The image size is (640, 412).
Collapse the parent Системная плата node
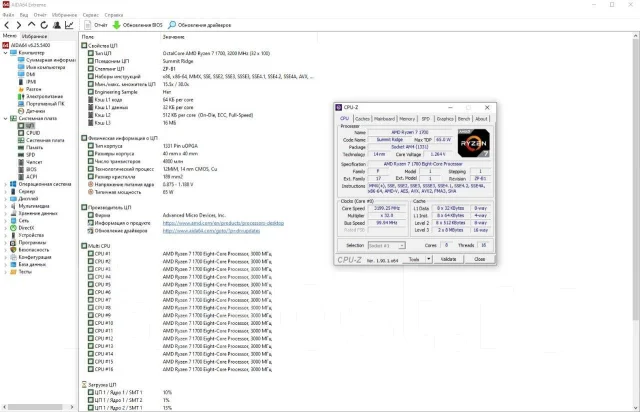5,118
